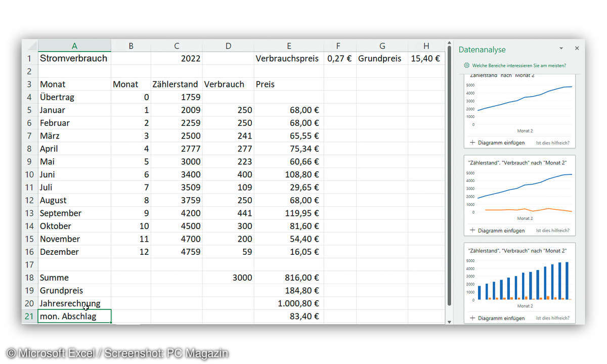Select column E header
Viewport: 607px width, 364px height.
coord(289,45)
